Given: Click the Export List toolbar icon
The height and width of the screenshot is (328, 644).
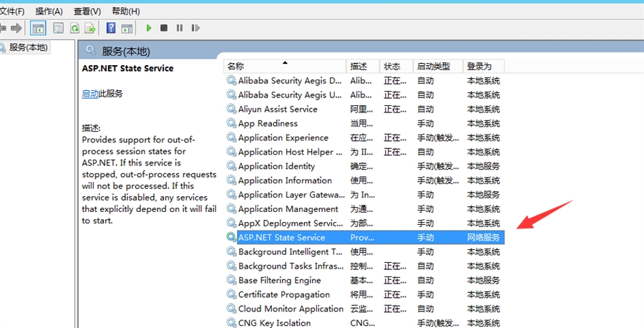Looking at the screenshot, I should pos(90,28).
